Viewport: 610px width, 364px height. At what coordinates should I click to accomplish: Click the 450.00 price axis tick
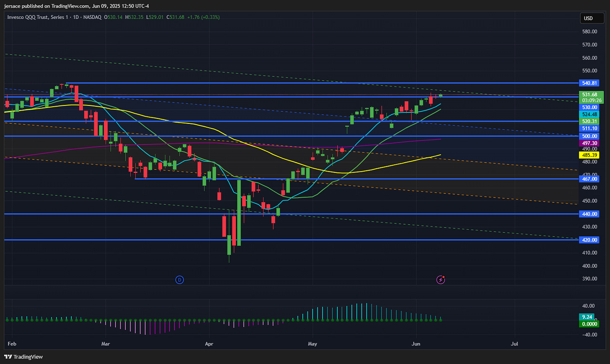[x=589, y=201]
